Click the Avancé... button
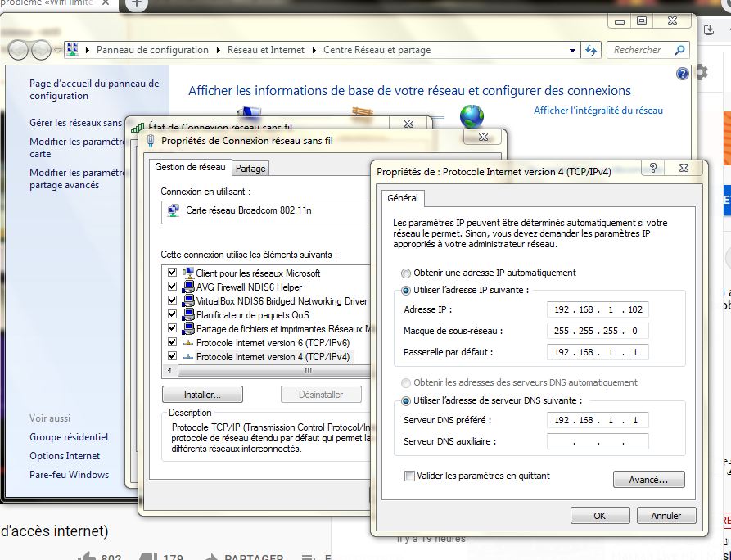Viewport: 731px width, 560px height. pyautogui.click(x=648, y=480)
